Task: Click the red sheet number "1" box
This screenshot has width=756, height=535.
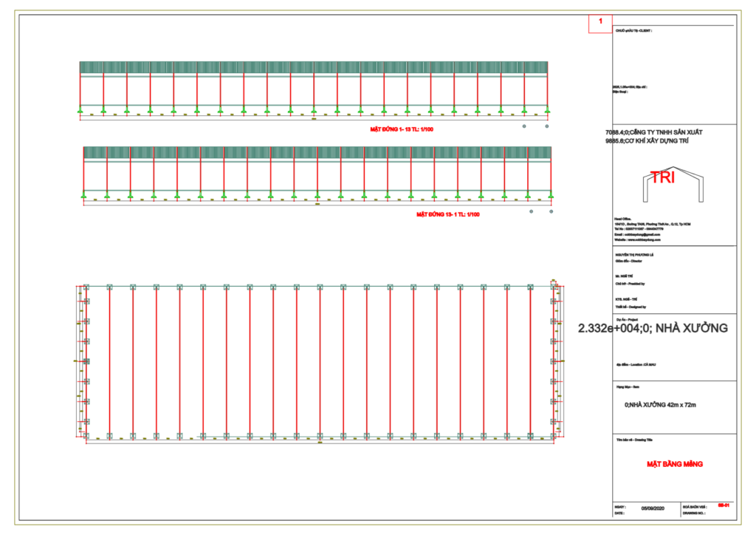Action: (600, 24)
